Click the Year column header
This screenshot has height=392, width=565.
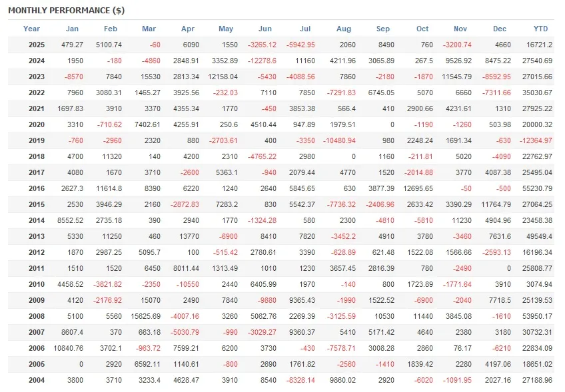coord(31,29)
